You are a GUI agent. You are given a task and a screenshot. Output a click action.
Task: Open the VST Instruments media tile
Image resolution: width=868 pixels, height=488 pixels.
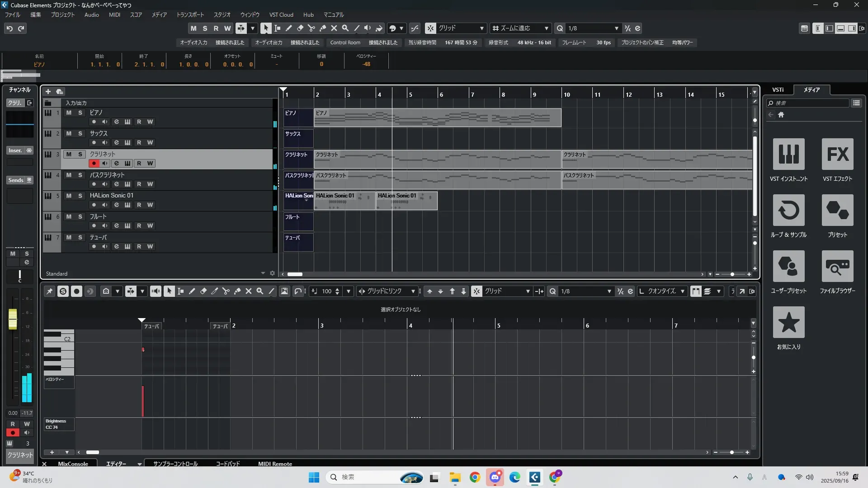point(788,155)
